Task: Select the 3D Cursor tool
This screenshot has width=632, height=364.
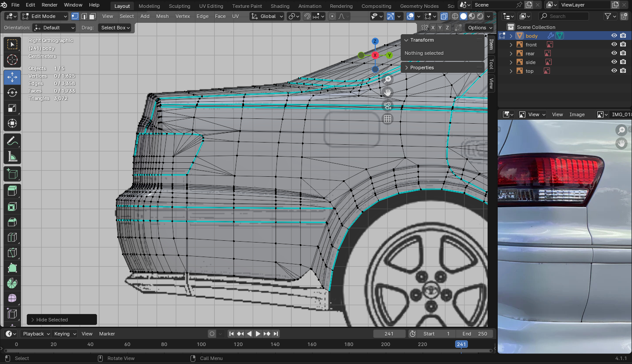Action: pyautogui.click(x=12, y=60)
